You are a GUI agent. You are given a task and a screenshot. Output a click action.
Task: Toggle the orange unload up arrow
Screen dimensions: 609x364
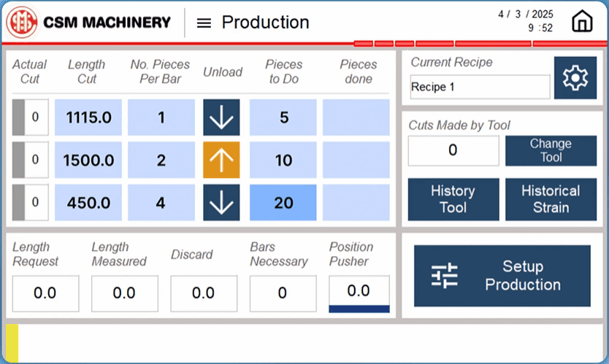[x=221, y=160]
